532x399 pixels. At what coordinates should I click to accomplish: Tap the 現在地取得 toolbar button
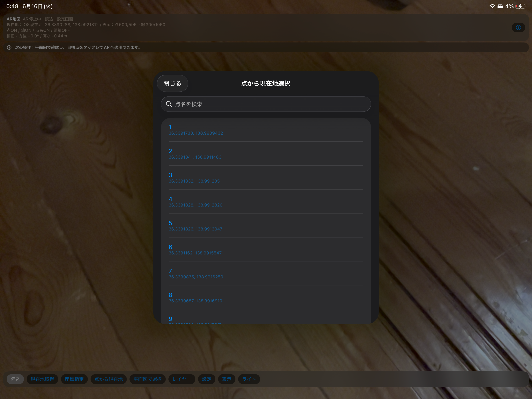[42, 379]
